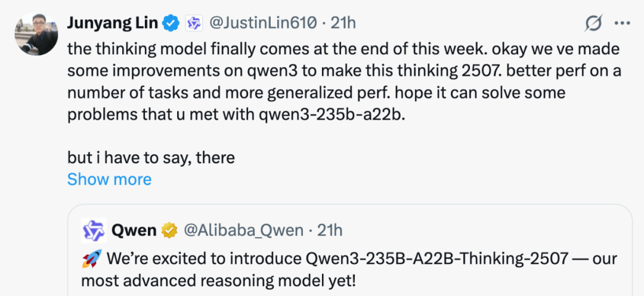Visit the @JustinLin610 handle
The image size is (644, 296).
click(263, 23)
